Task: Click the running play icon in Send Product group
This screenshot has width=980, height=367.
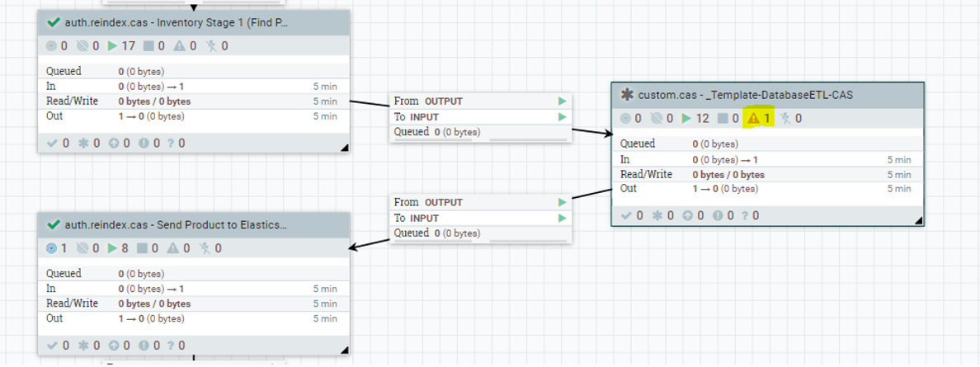Action: click(x=113, y=247)
